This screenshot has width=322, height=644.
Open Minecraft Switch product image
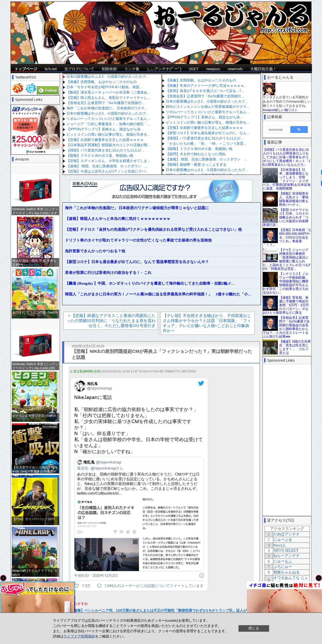point(35,552)
